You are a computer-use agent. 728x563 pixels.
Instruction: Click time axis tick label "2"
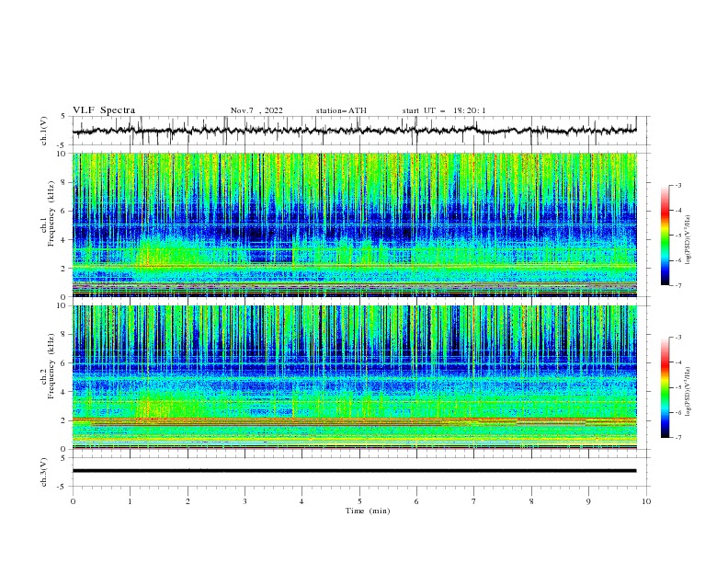click(188, 501)
